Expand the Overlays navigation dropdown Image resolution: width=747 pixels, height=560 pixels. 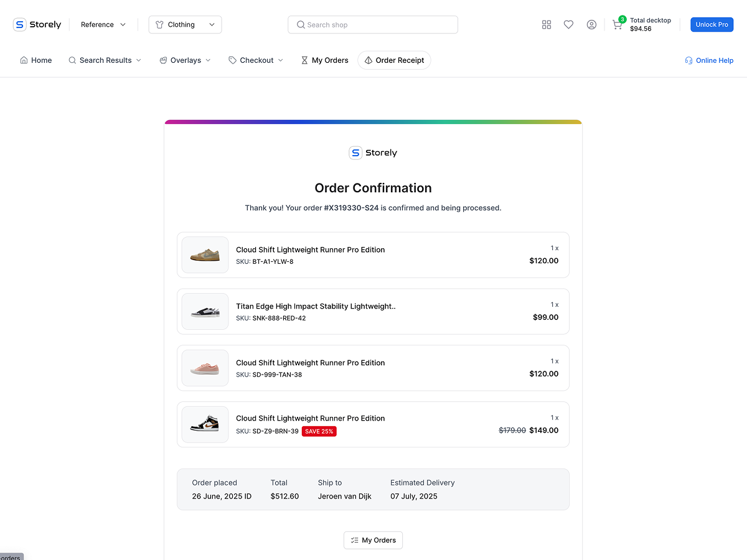[184, 60]
